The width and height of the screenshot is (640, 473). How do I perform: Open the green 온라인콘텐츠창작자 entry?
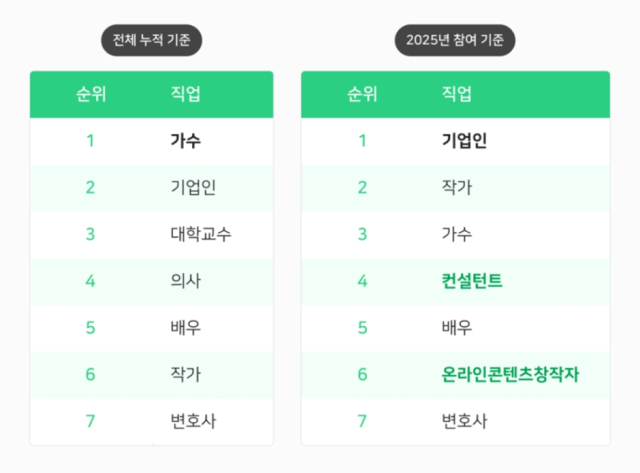pos(511,374)
